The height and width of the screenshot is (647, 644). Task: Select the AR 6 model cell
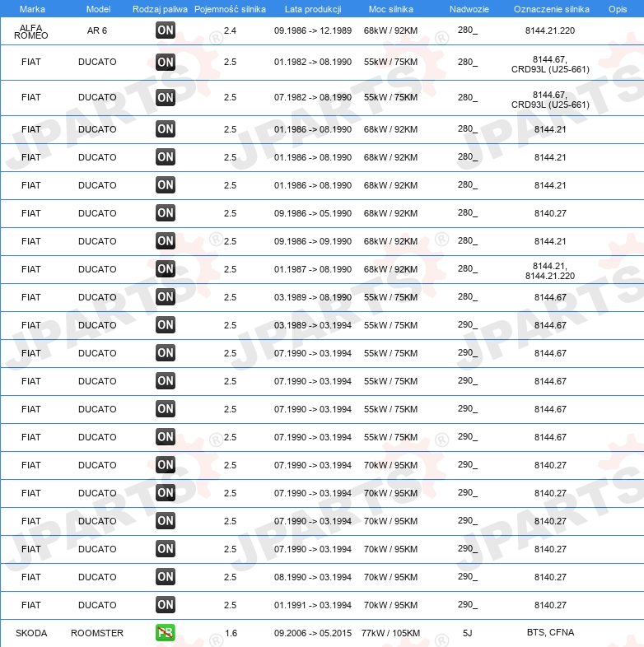click(x=97, y=30)
